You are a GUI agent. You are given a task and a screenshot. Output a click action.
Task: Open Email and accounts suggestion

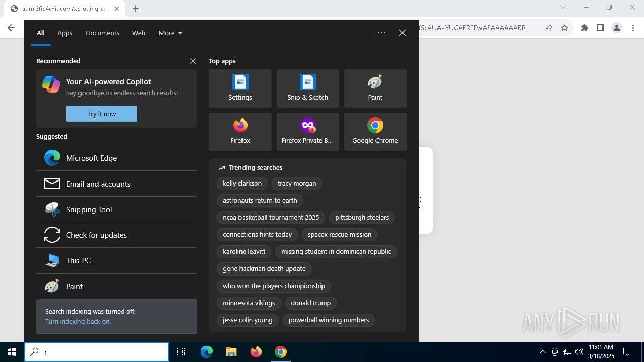click(x=116, y=184)
